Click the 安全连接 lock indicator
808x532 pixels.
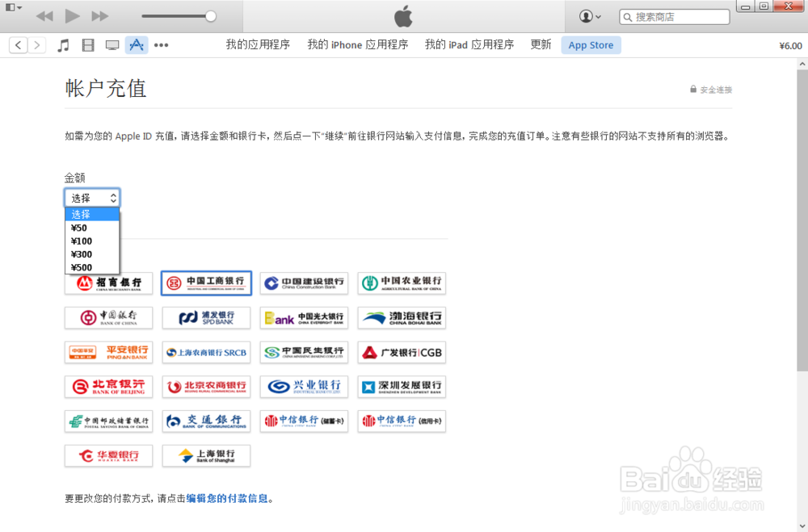coord(711,90)
